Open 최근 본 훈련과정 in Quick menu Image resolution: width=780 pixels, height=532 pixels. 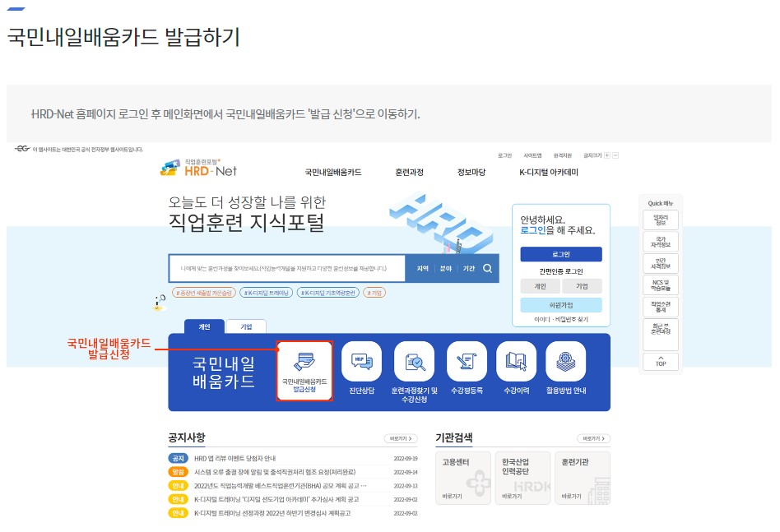click(661, 335)
